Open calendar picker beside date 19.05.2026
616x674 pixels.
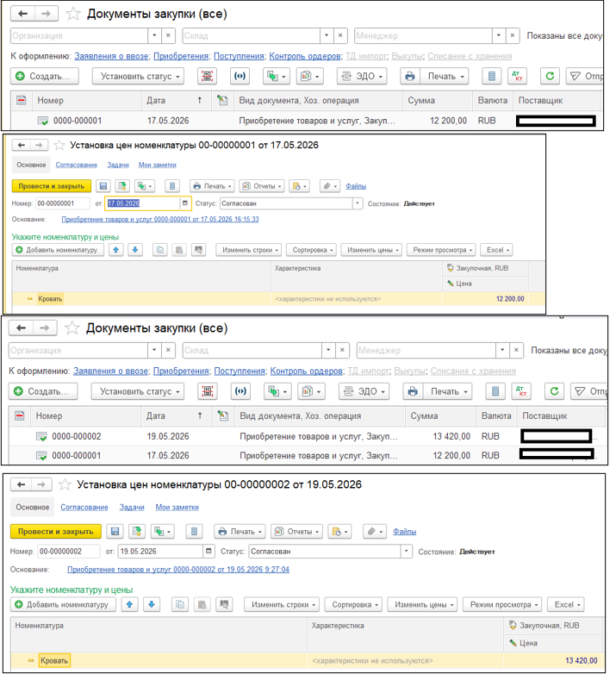point(208,552)
